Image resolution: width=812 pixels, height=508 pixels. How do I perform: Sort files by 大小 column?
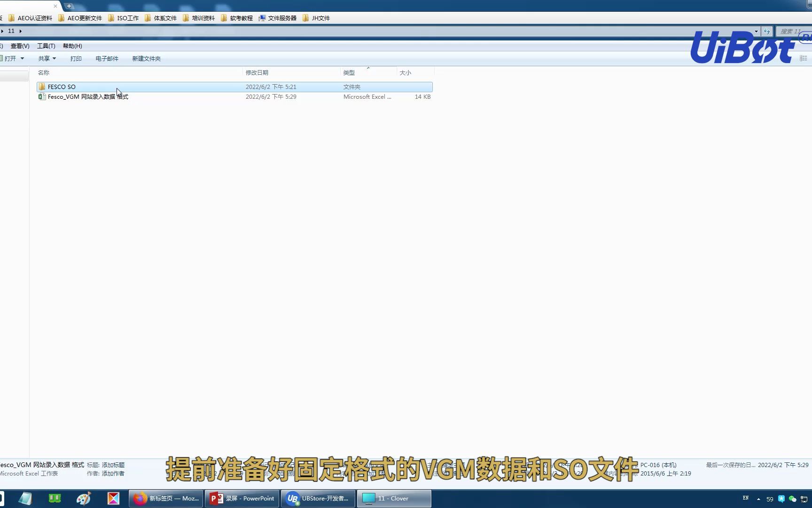coord(415,72)
